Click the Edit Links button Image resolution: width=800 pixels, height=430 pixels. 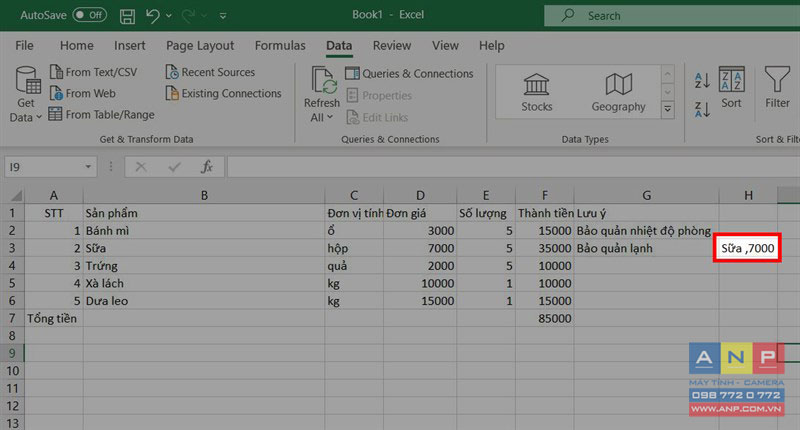coord(377,117)
